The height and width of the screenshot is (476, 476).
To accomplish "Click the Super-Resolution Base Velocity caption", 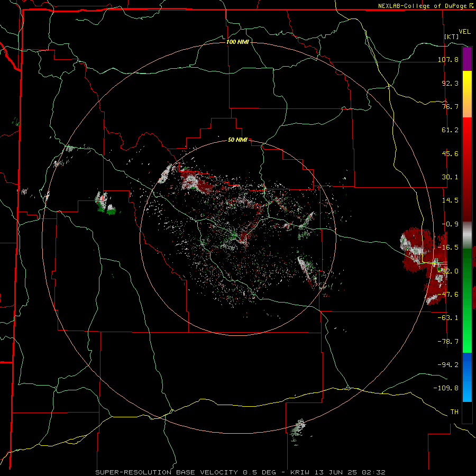I will [241, 472].
